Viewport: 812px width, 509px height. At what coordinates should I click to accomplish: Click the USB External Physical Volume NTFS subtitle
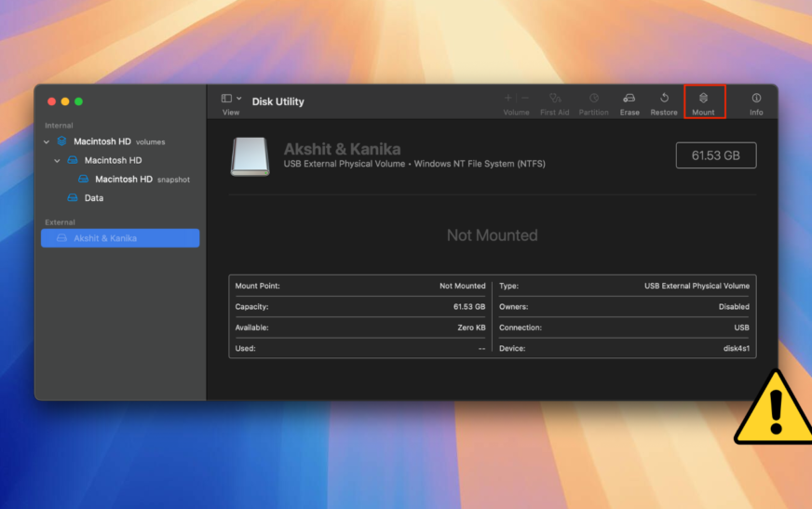[414, 164]
